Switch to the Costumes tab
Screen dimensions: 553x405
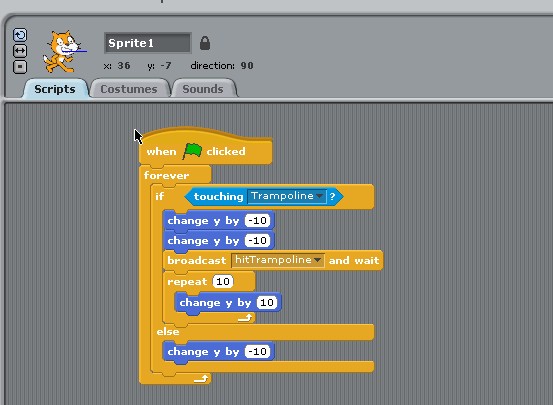tap(129, 89)
